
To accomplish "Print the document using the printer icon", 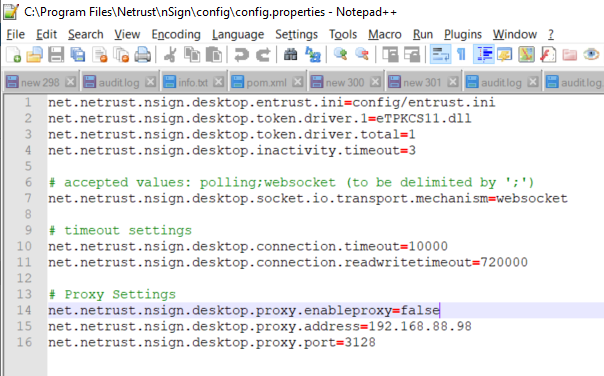I will (x=143, y=54).
